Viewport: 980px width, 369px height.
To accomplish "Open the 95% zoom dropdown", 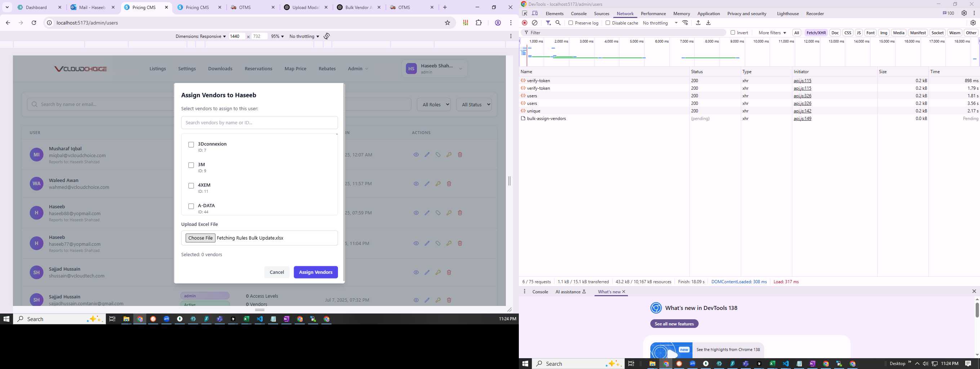I will (277, 36).
